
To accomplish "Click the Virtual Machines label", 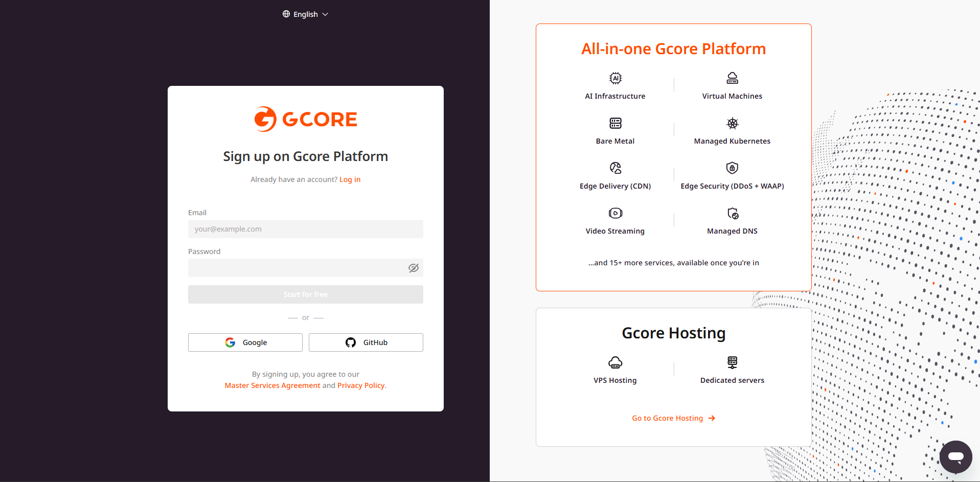I will (x=732, y=96).
